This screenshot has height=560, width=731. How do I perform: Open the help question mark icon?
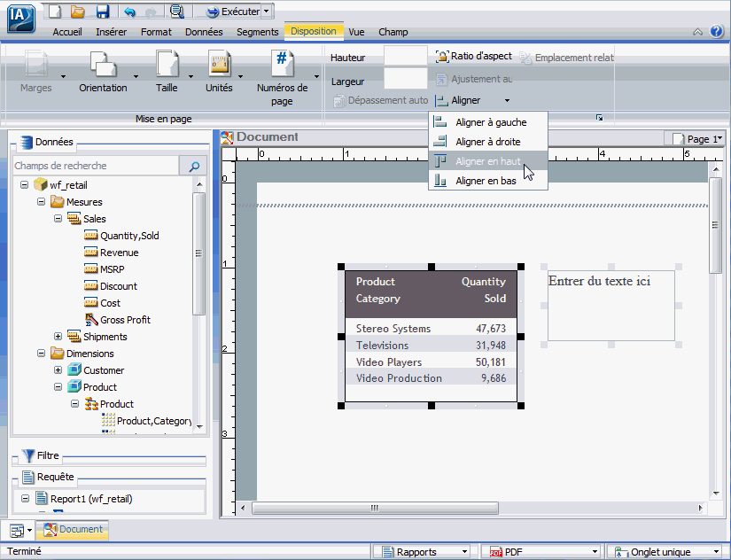[x=716, y=31]
